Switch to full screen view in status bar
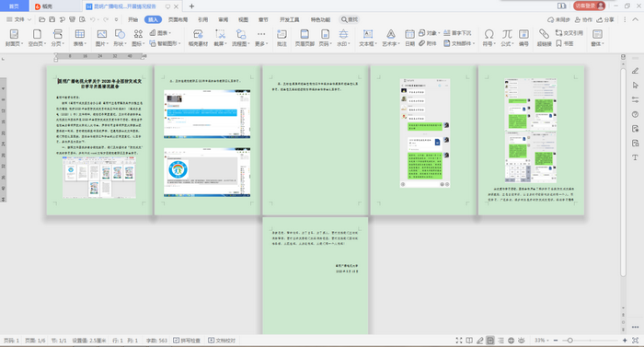This screenshot has width=644, height=347. pos(459,341)
